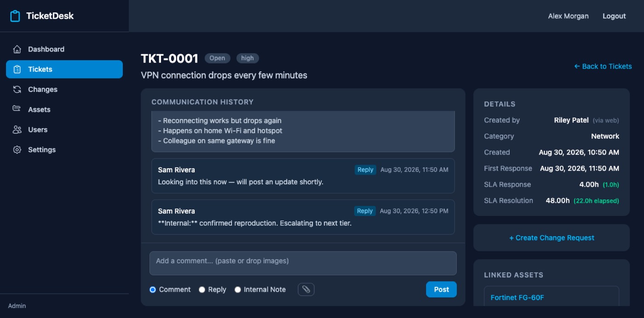Go to the Tickets section
The width and height of the screenshot is (644, 318).
point(64,69)
